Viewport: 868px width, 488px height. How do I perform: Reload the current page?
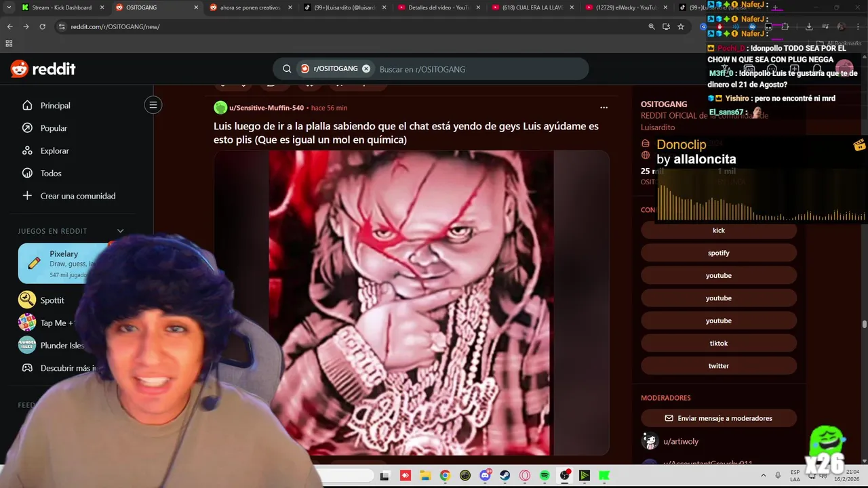point(42,26)
